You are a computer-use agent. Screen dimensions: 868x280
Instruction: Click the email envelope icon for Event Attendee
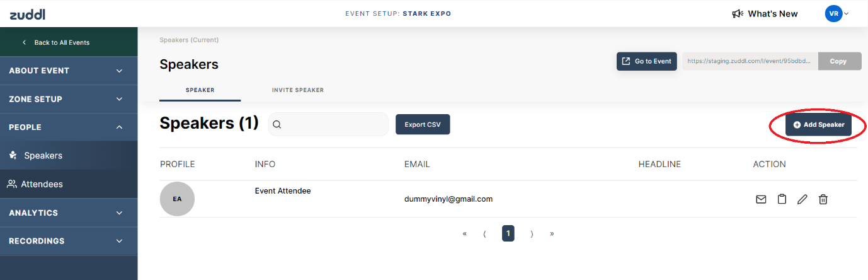point(761,199)
